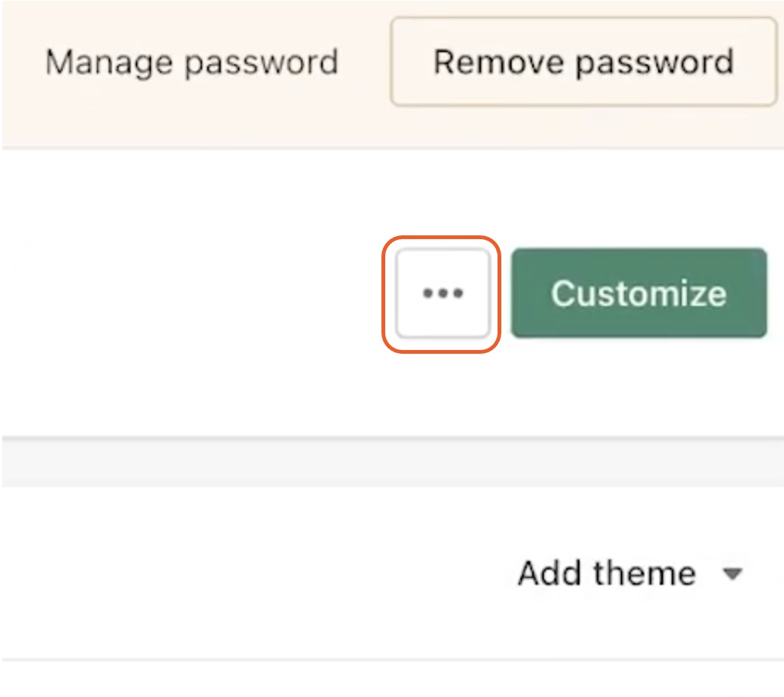Screen dimensions: 784x697
Task: Click the caret arrow next to Add theme
Action: click(x=733, y=573)
